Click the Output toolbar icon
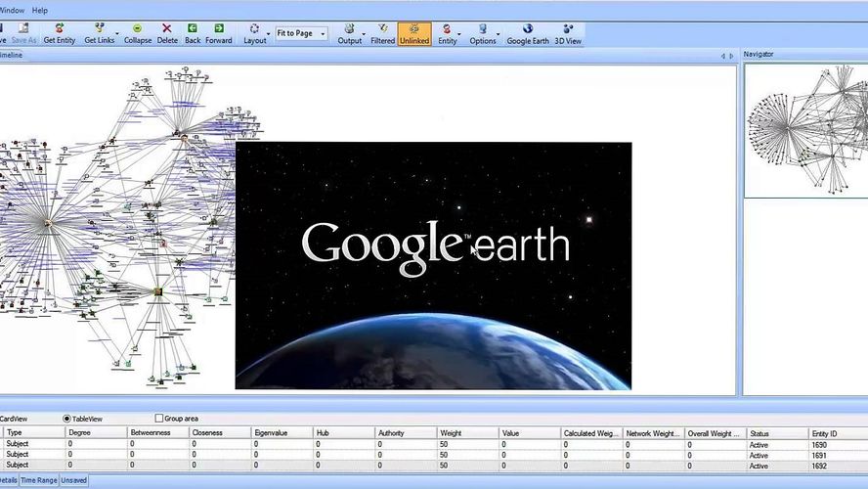Screen dimensions: 868x489 point(349,34)
